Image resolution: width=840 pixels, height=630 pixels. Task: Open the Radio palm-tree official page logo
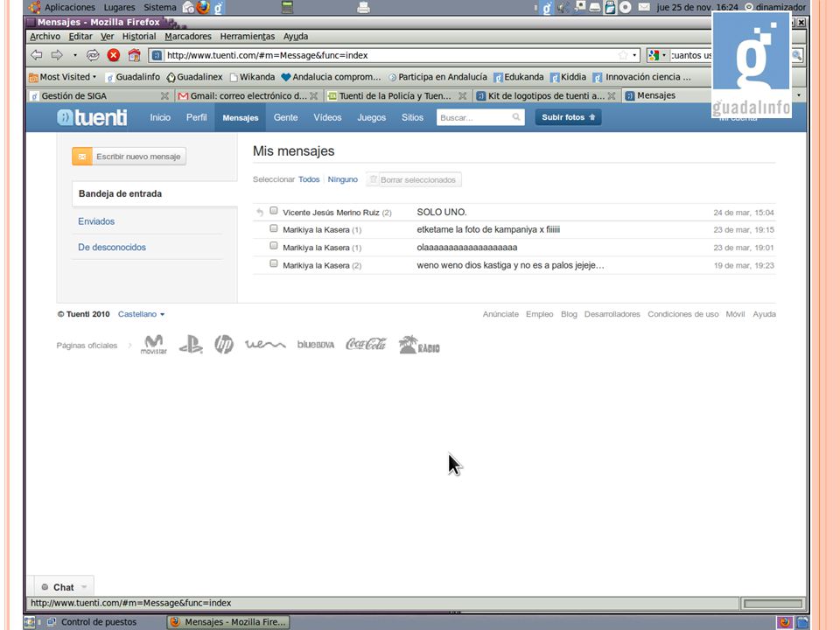tap(419, 345)
